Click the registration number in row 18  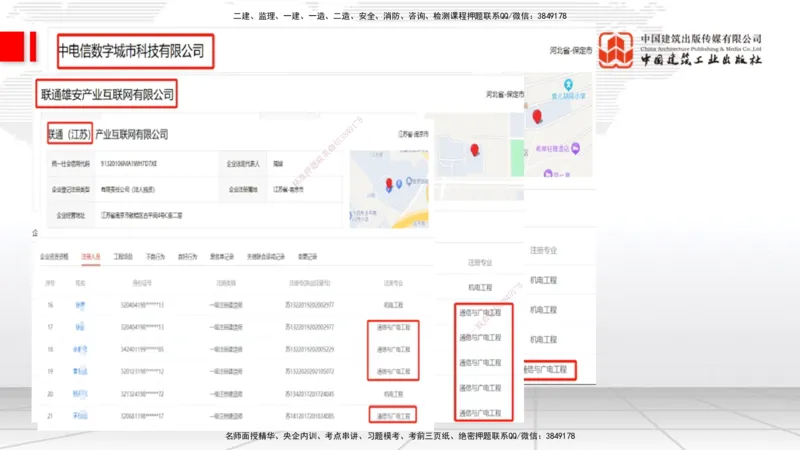[309, 349]
